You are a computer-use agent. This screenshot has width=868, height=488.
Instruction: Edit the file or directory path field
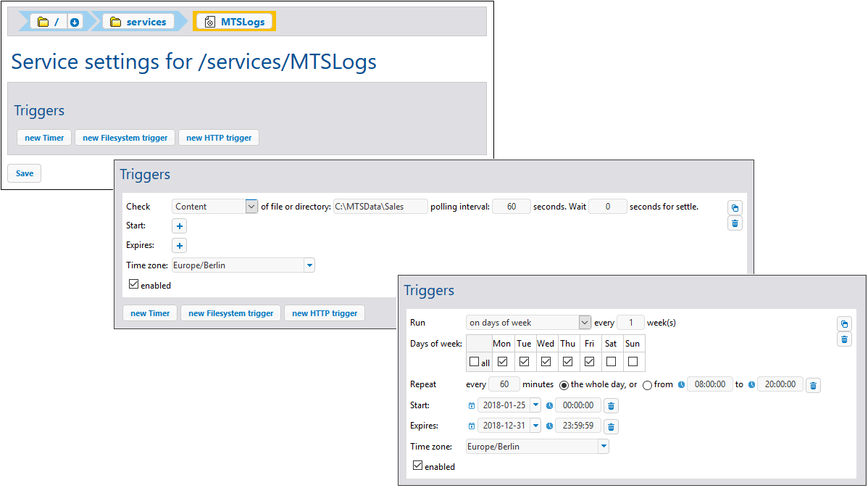point(380,207)
